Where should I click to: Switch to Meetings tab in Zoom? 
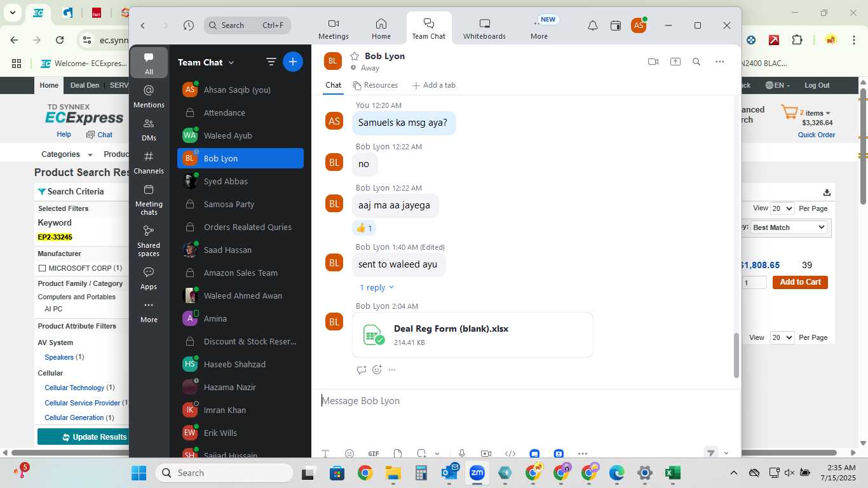click(x=334, y=29)
